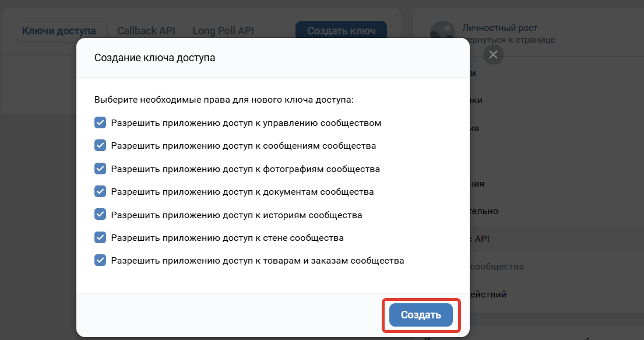
Task: Uncheck access to community wall
Action: (100, 237)
